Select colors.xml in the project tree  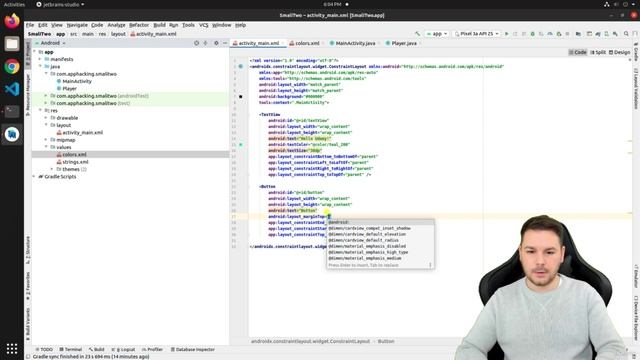click(x=71, y=155)
